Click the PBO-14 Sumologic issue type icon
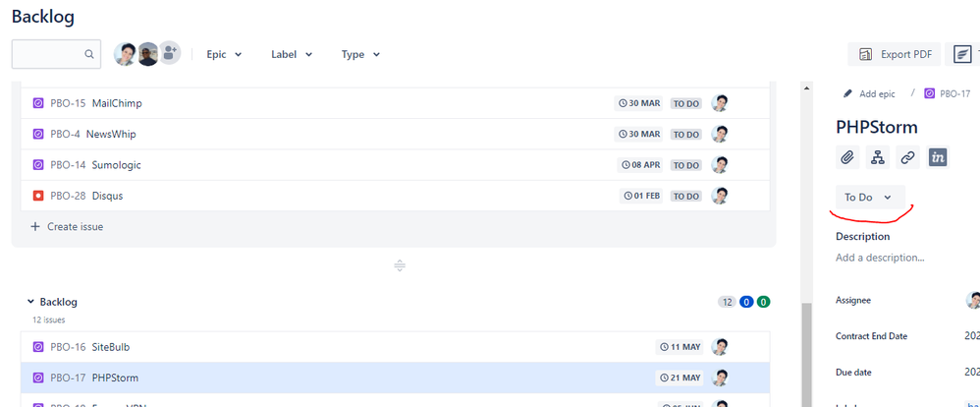980x407 pixels. coord(38,165)
